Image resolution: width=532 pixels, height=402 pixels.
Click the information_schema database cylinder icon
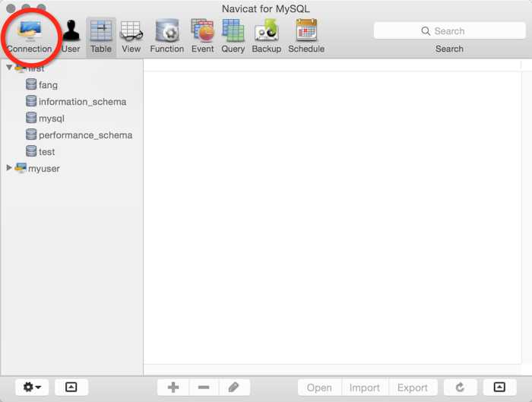(31, 101)
